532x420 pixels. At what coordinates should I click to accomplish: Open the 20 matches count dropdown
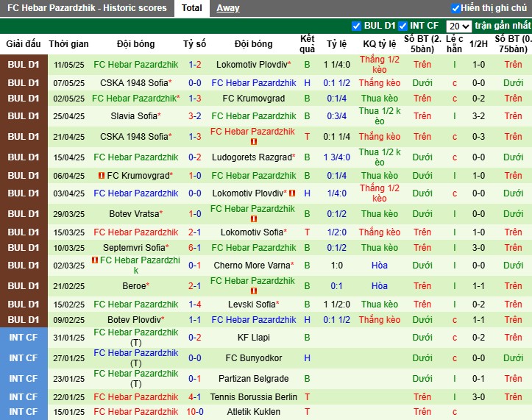[458, 26]
